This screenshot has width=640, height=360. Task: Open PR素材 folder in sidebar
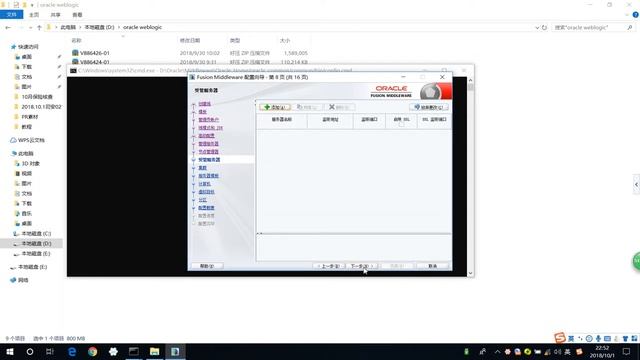(x=30, y=117)
